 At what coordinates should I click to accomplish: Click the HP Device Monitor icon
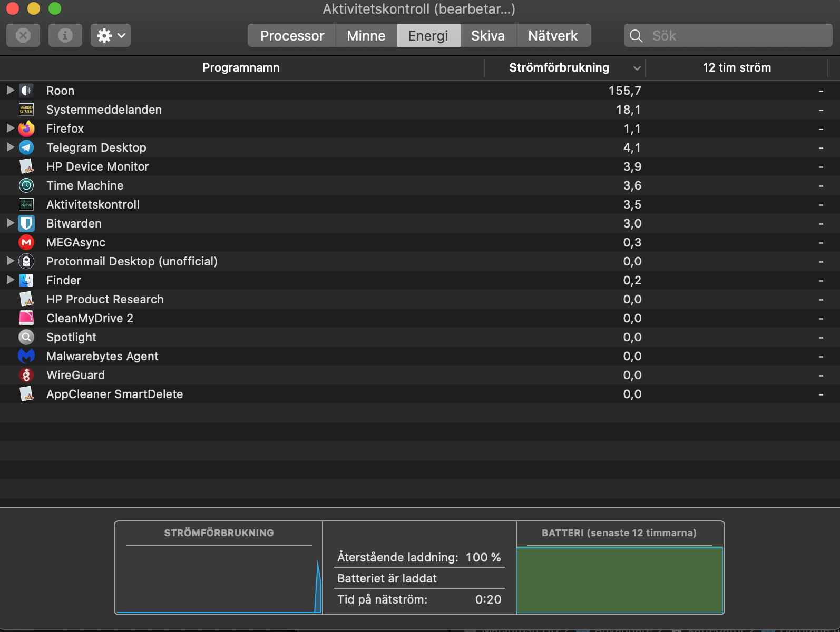[x=26, y=166]
